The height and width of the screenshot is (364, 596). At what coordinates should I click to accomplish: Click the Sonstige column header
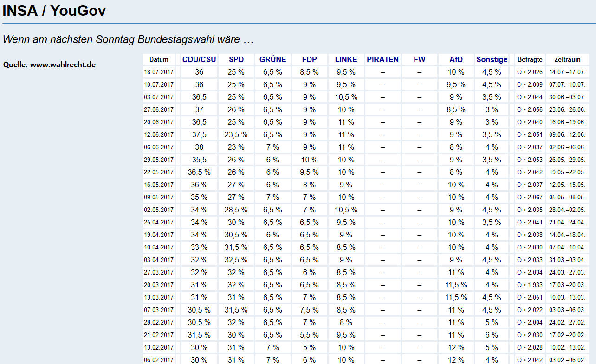[492, 59]
